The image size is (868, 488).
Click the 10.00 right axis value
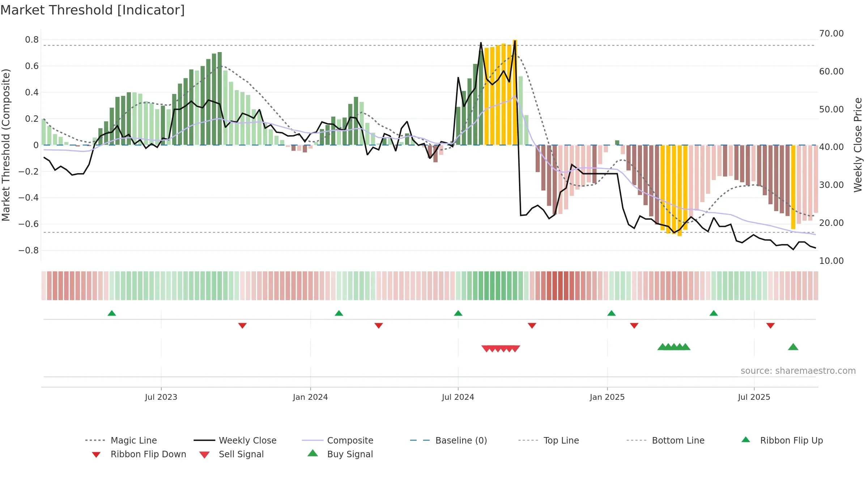pyautogui.click(x=831, y=261)
